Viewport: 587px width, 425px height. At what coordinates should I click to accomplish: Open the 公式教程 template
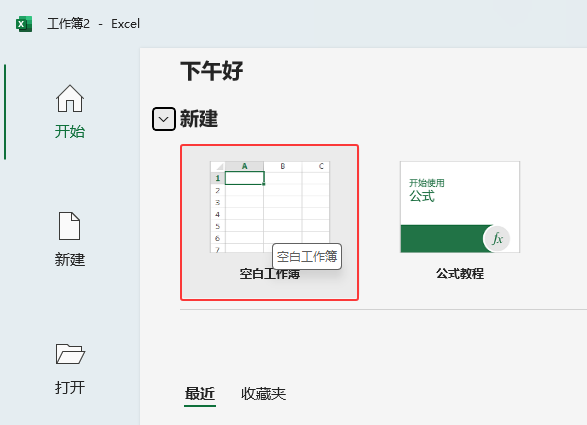460,221
